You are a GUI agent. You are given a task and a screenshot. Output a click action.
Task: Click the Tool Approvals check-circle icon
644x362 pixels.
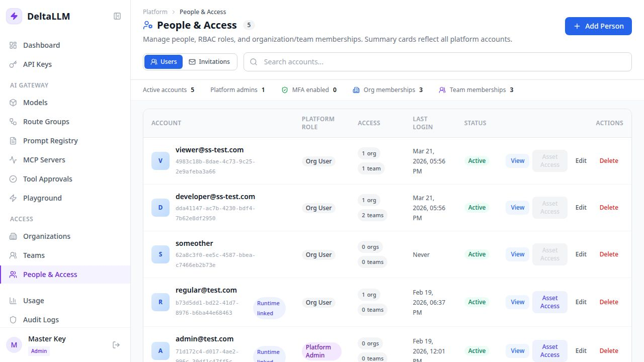(x=13, y=179)
